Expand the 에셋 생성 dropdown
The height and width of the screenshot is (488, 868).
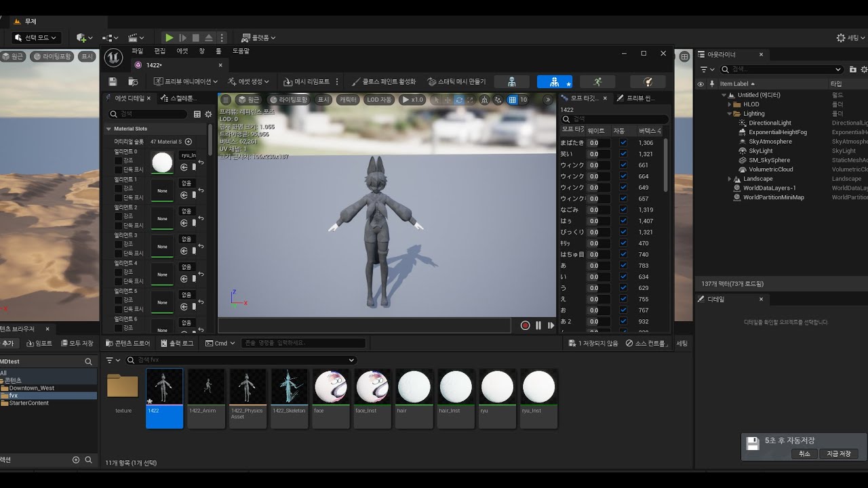pos(248,81)
